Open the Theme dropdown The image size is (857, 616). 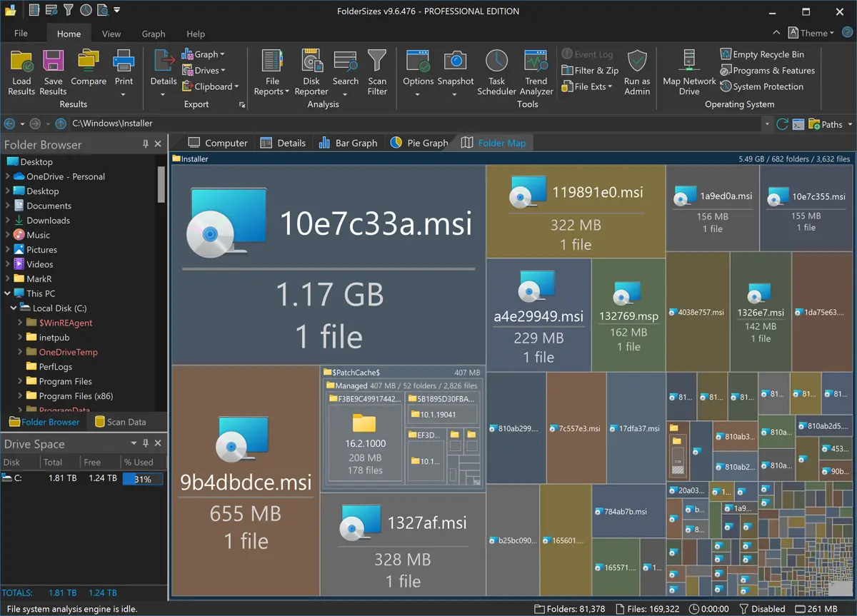811,33
